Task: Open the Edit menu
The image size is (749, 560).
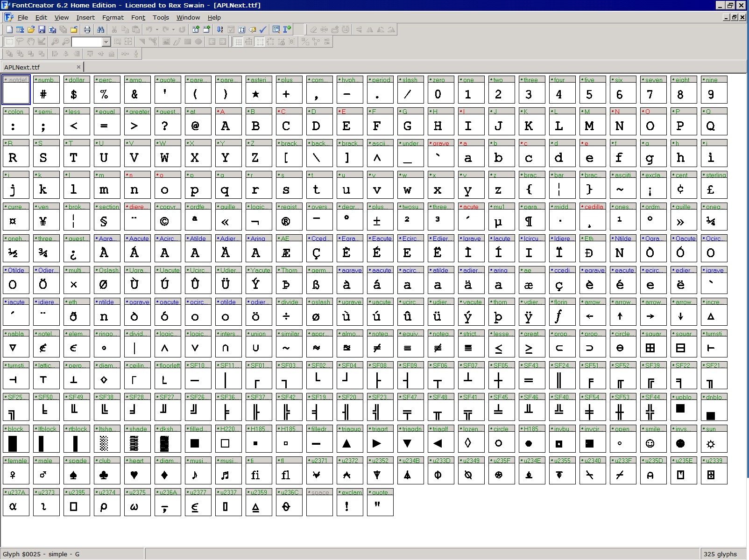Action: [x=41, y=17]
